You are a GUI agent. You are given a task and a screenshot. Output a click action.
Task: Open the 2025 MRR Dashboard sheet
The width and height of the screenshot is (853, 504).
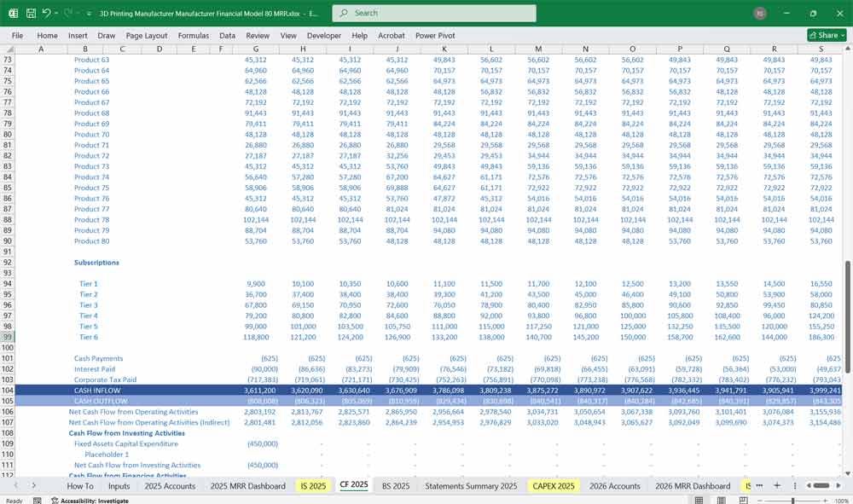tap(247, 486)
